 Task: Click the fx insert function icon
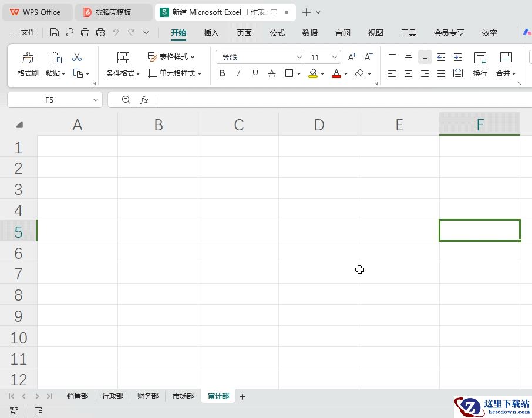coord(144,100)
